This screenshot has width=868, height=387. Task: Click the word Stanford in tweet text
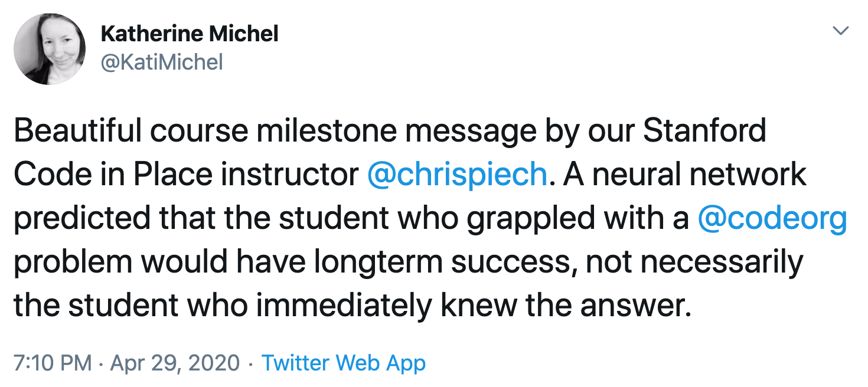click(x=704, y=131)
